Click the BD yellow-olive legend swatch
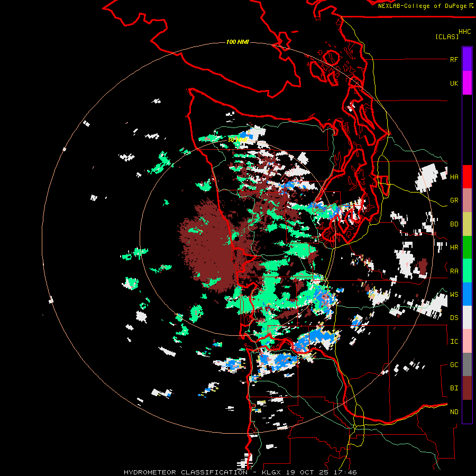476x476 pixels. (x=467, y=224)
